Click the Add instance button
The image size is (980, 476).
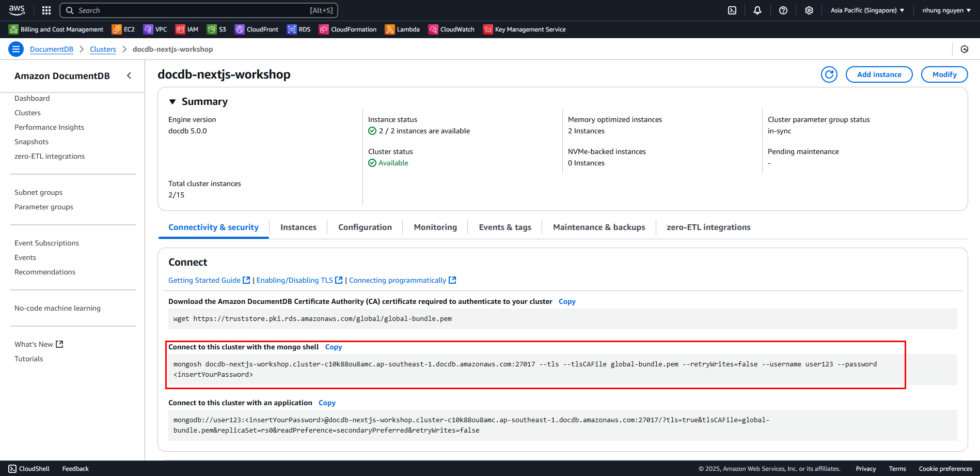coord(879,74)
